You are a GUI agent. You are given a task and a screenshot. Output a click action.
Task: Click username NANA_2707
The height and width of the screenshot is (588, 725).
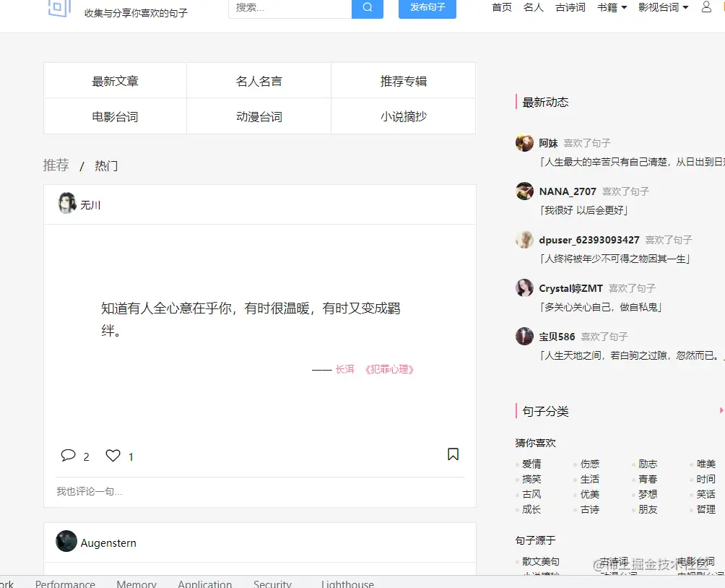(568, 191)
